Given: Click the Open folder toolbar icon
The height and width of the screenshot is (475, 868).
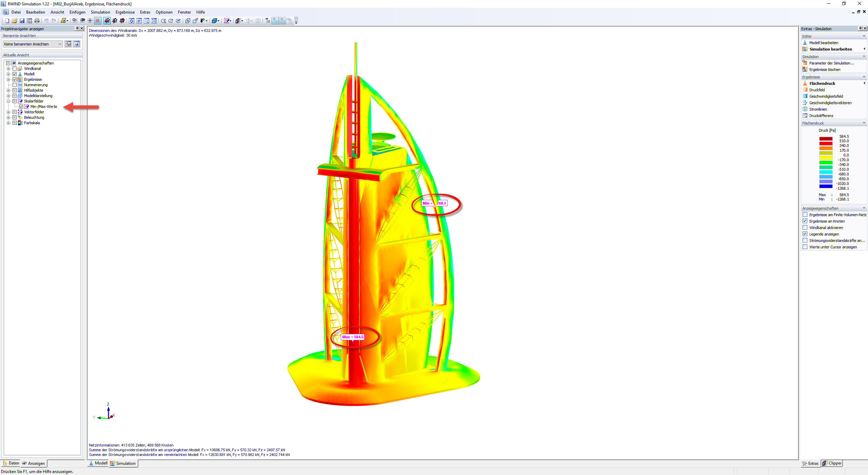Looking at the screenshot, I should pos(15,21).
